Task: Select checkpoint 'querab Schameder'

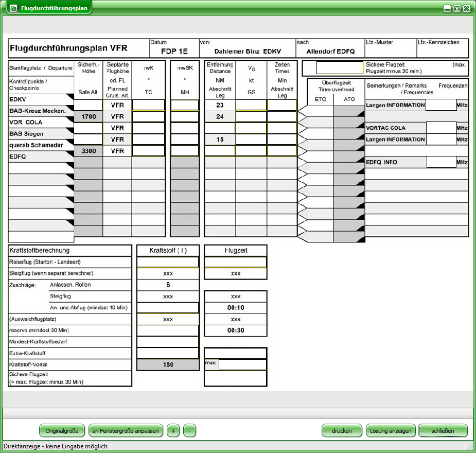Action: point(36,145)
